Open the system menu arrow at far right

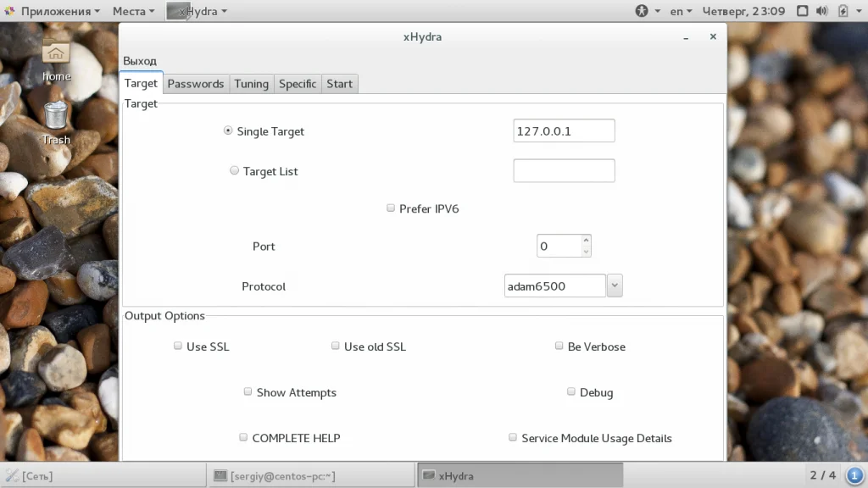[x=860, y=11]
